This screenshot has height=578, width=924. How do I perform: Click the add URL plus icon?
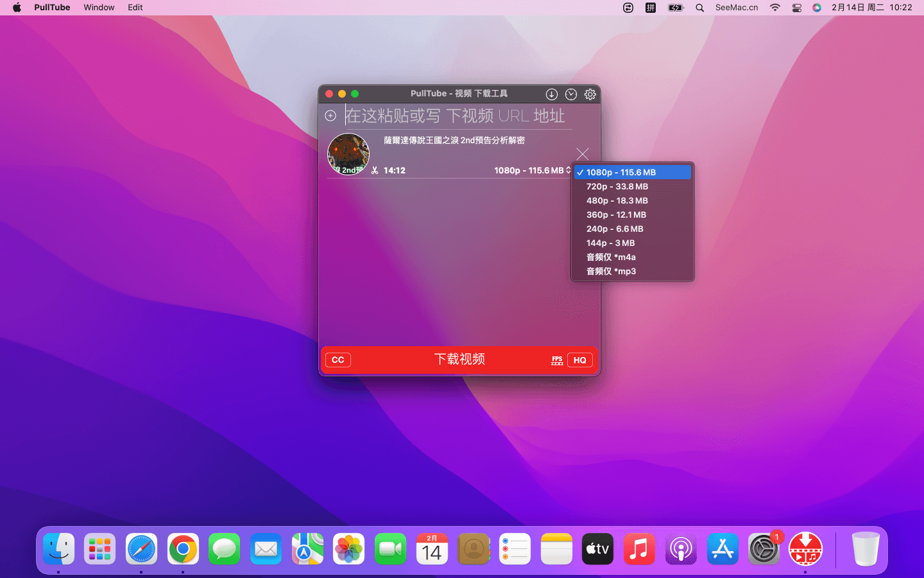pos(330,116)
